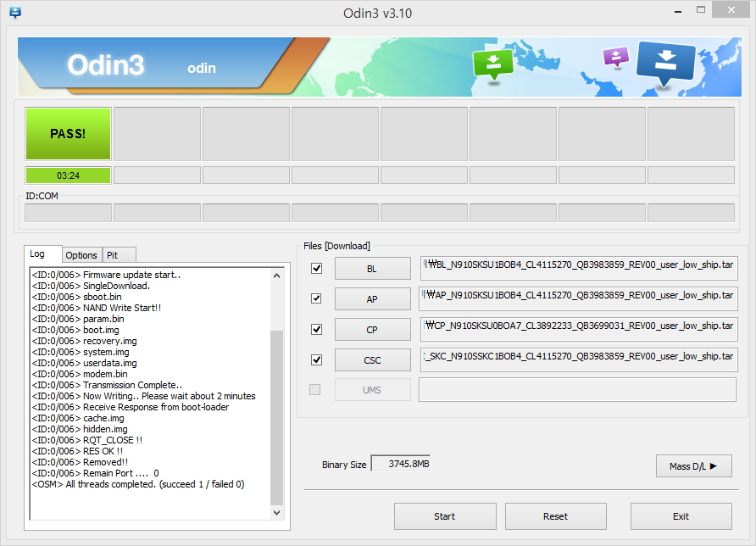The width and height of the screenshot is (756, 546).
Task: Toggle the CP file checkbox
Action: click(317, 329)
